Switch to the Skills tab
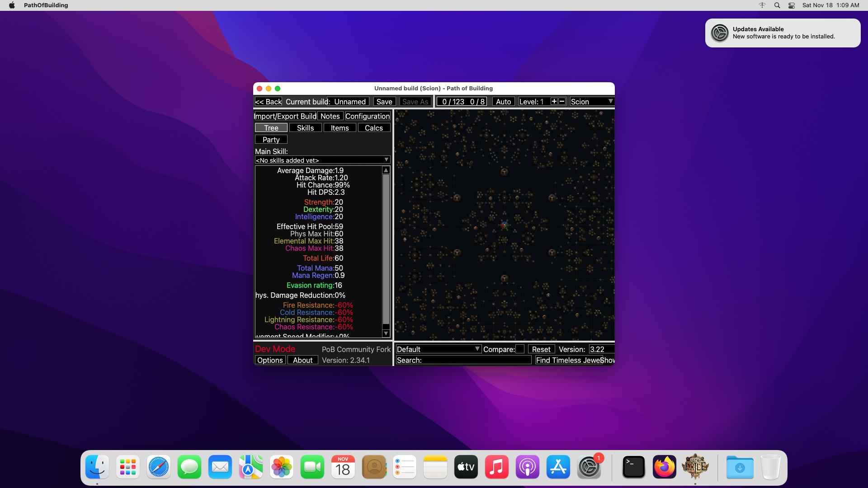 (x=305, y=127)
